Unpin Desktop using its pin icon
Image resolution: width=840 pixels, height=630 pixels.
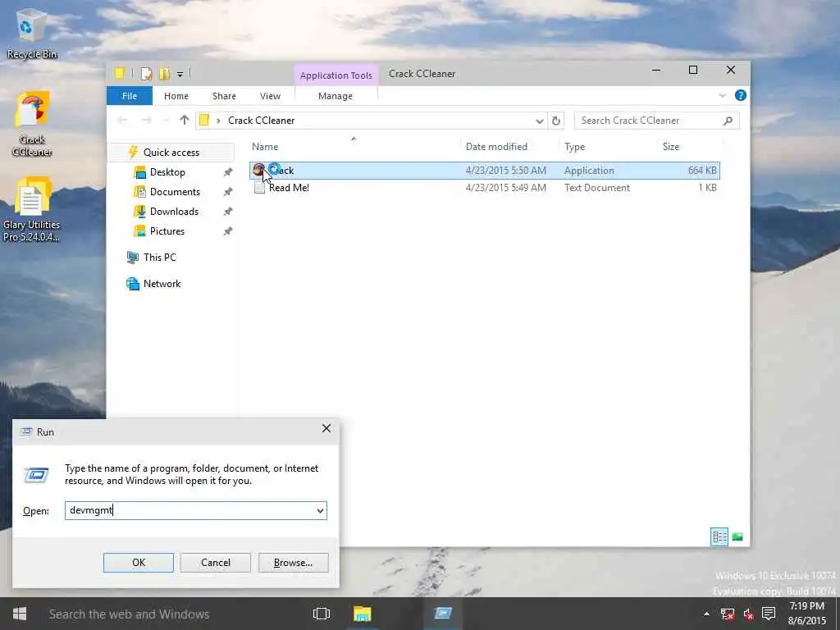(228, 172)
